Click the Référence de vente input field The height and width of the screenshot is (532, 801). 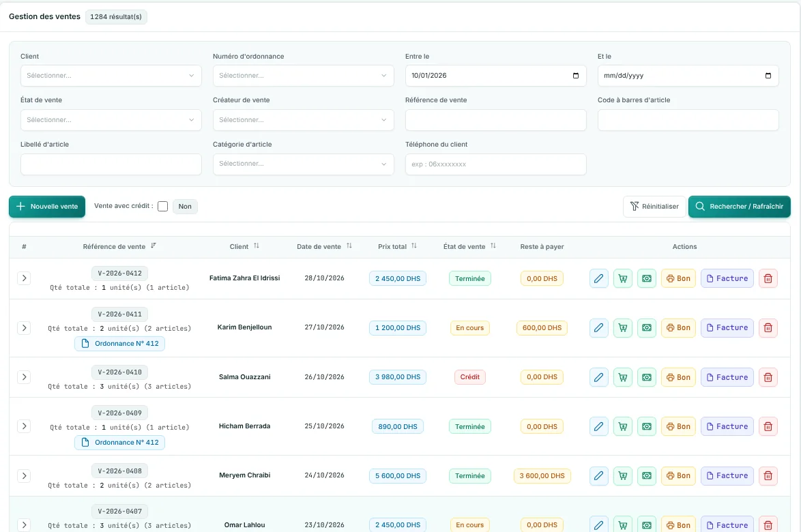tap(495, 120)
